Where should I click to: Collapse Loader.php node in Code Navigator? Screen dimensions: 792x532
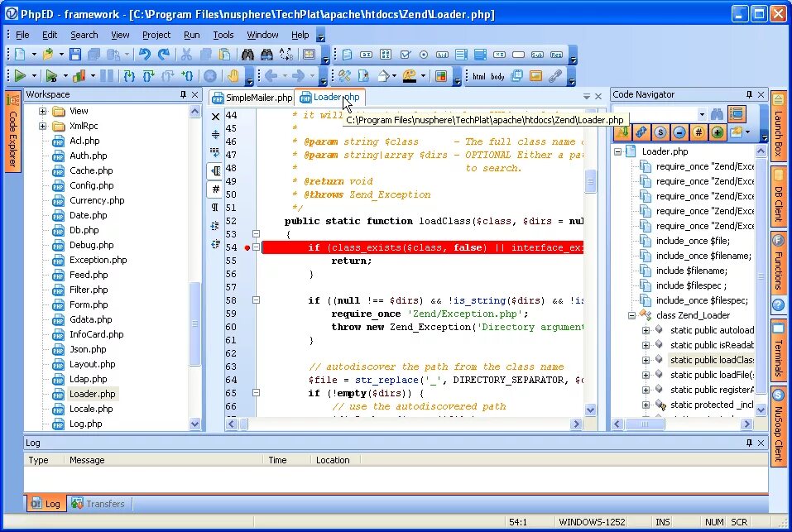tap(617, 151)
